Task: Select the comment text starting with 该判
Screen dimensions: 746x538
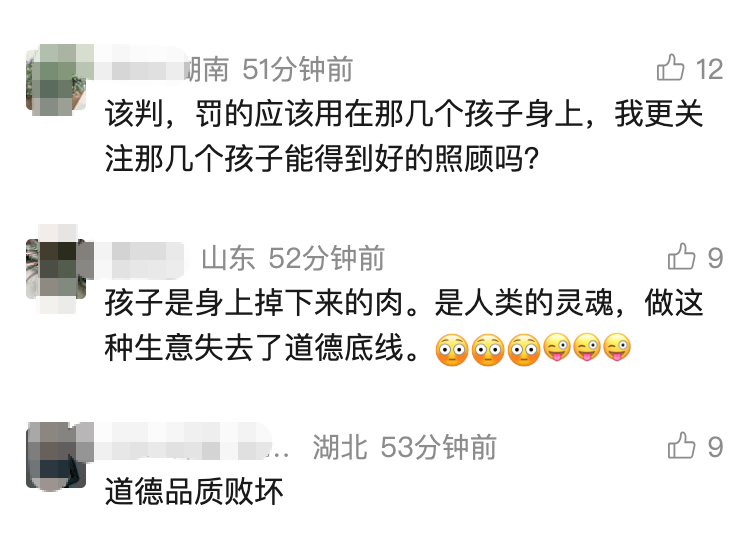Action: (404, 136)
